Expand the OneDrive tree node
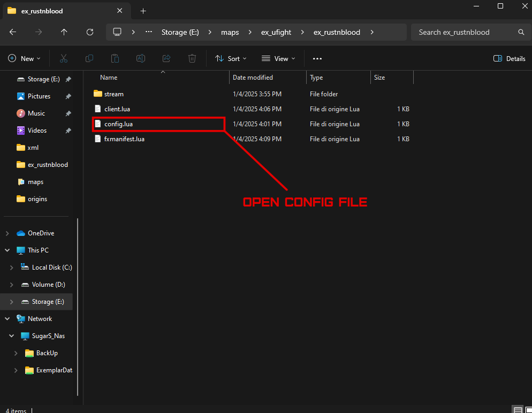 7,233
